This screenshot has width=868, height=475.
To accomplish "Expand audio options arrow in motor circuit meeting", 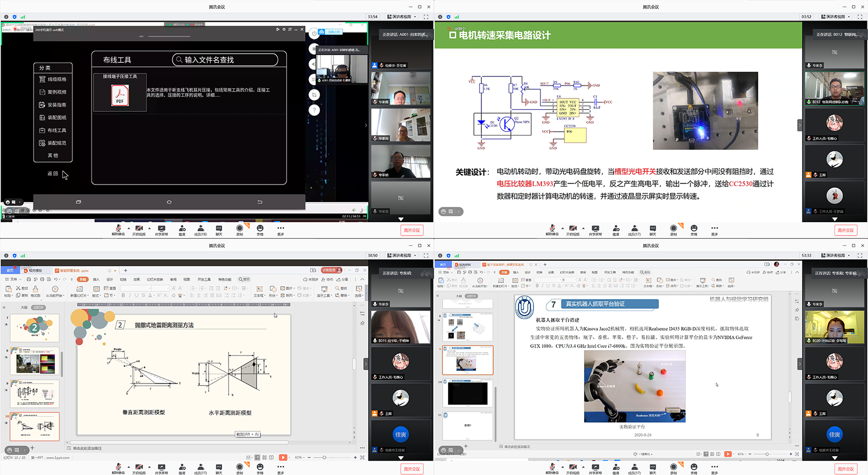I will click(x=563, y=228).
